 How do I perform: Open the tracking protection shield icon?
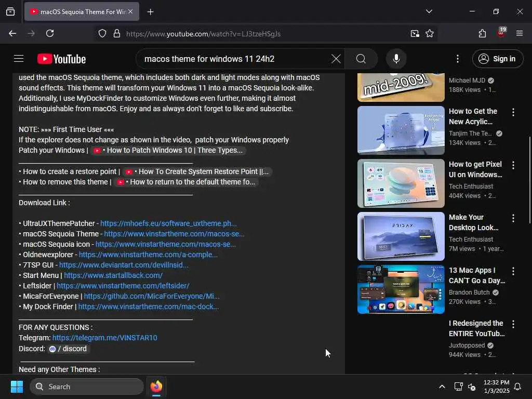pyautogui.click(x=102, y=33)
